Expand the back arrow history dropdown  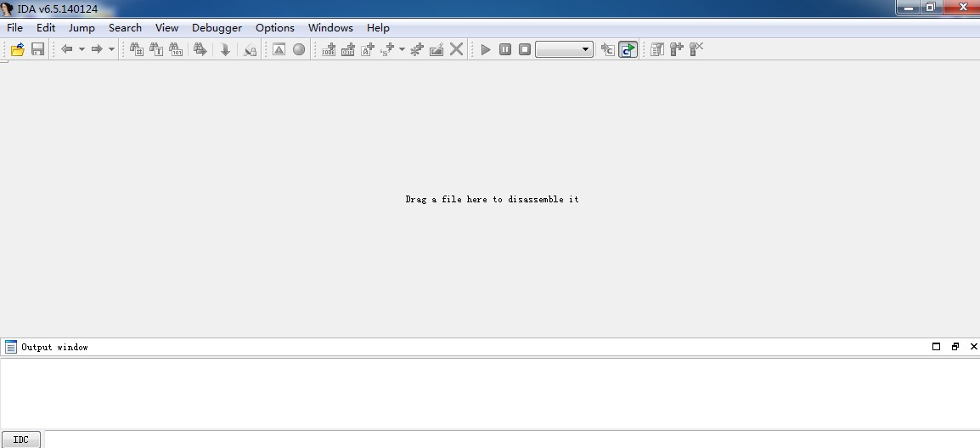[82, 49]
